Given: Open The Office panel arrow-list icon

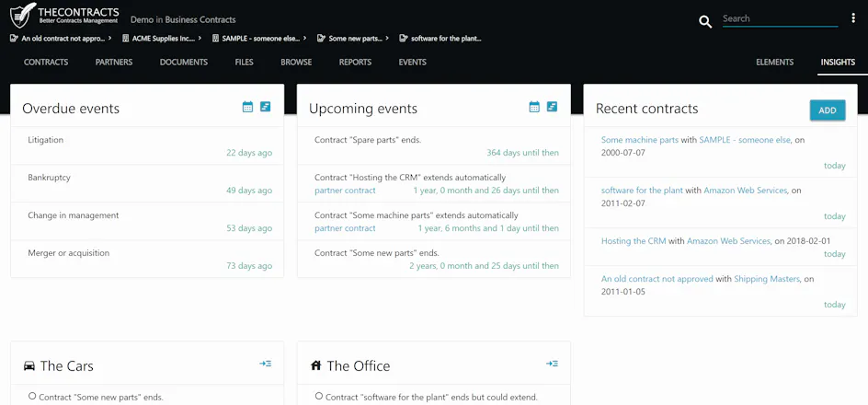Looking at the screenshot, I should (552, 364).
